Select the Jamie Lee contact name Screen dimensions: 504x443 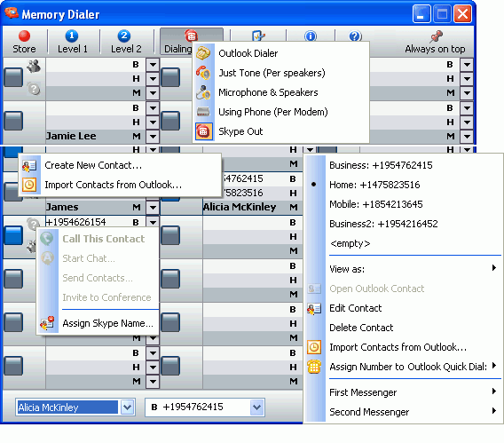[x=71, y=136]
